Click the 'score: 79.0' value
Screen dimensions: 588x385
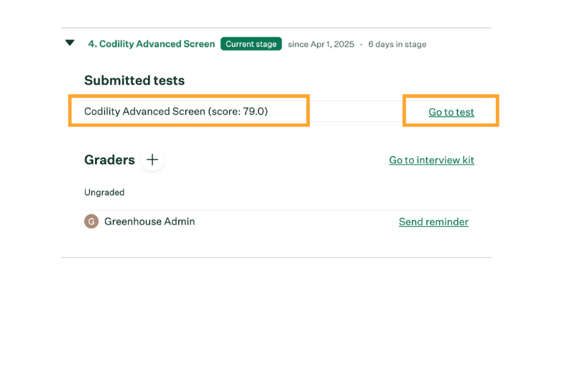[238, 112]
